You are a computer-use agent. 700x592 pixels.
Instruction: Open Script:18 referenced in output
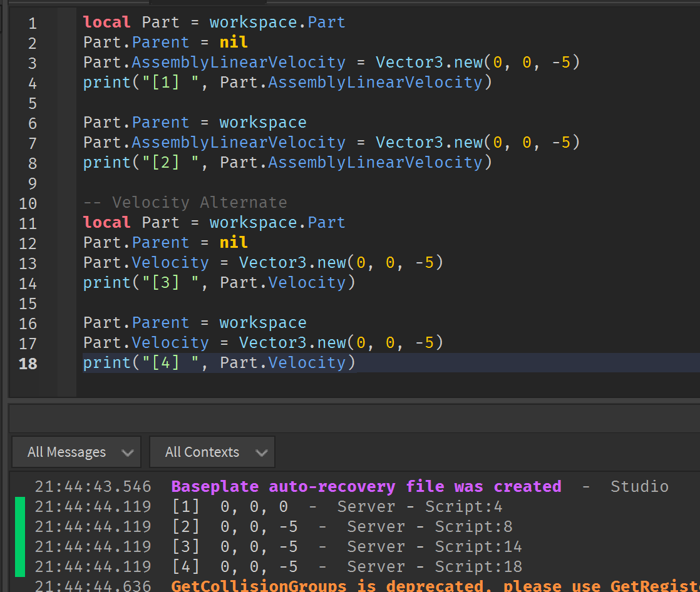pyautogui.click(x=478, y=566)
